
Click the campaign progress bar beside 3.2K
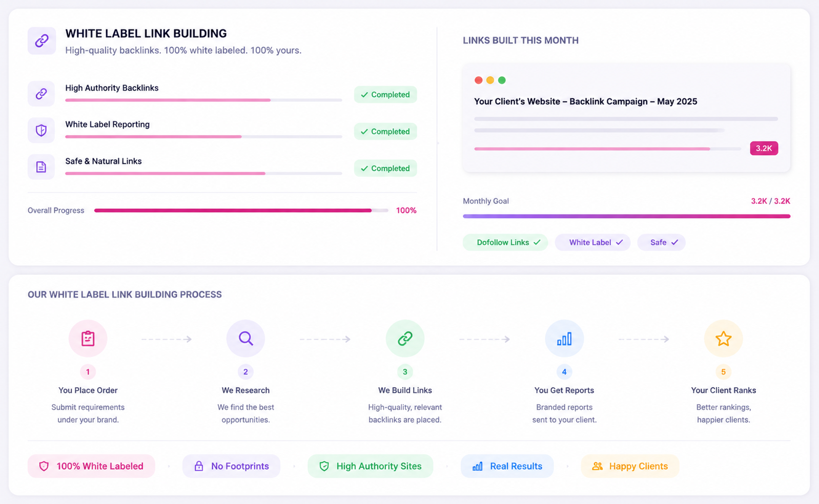(x=608, y=149)
